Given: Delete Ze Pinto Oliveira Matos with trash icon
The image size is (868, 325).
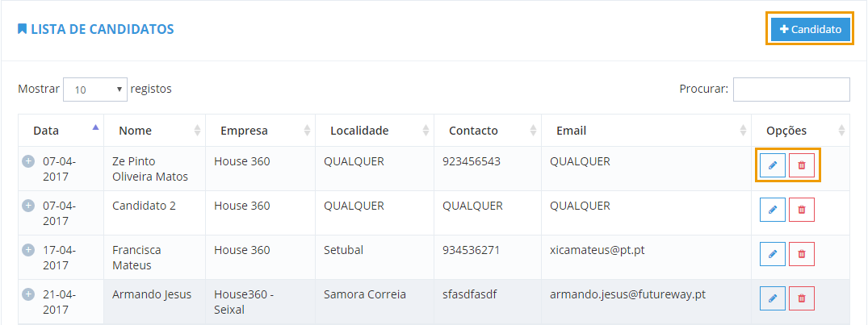Looking at the screenshot, I should click(x=802, y=165).
